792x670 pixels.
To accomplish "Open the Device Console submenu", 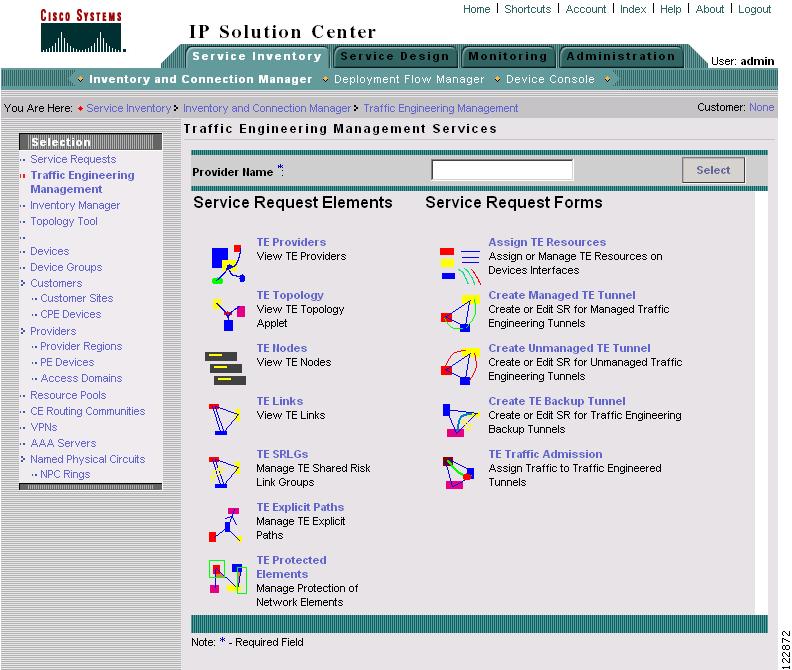I will [550, 79].
